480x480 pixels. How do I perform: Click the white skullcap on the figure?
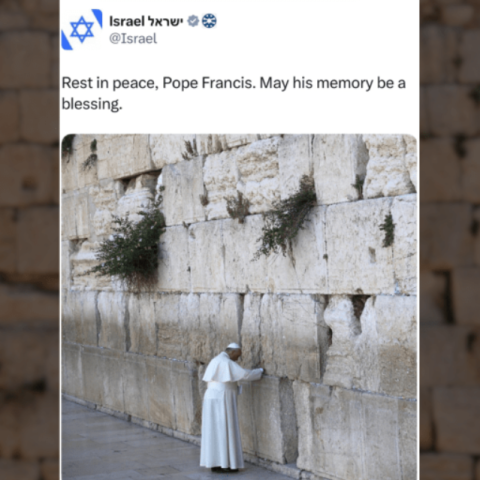[233, 346]
